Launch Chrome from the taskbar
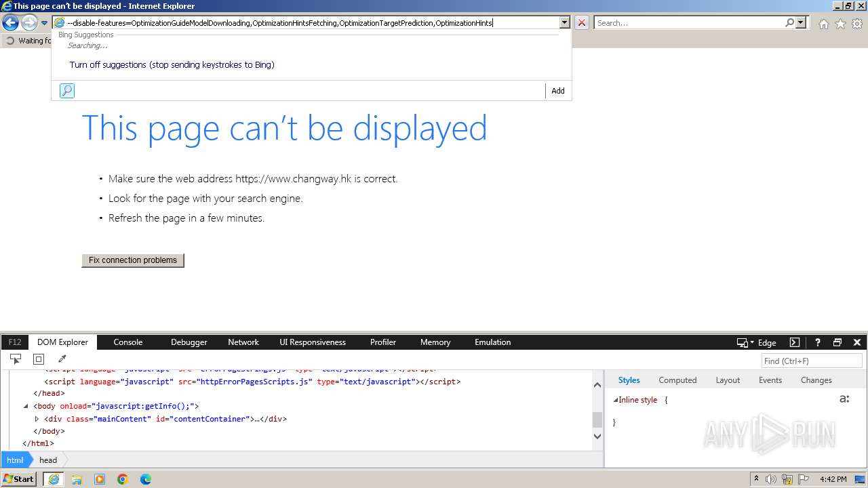The height and width of the screenshot is (488, 868). click(123, 479)
